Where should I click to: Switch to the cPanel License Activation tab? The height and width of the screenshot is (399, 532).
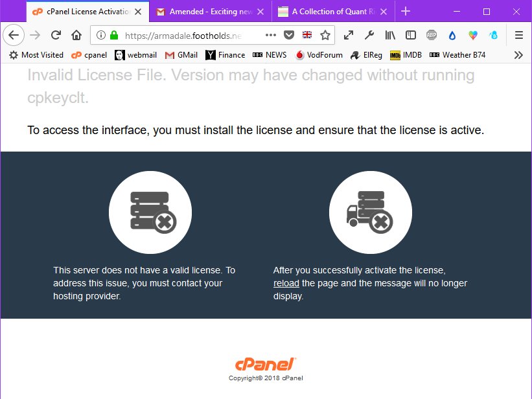(x=88, y=12)
